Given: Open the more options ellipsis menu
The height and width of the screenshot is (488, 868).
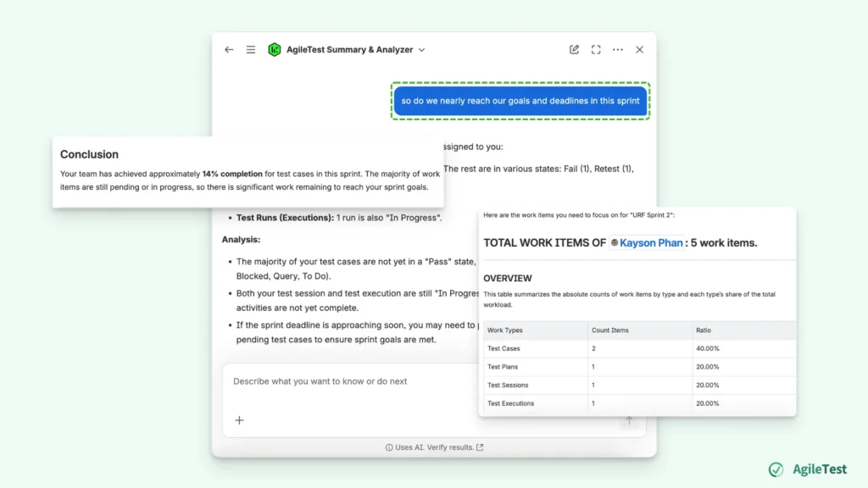Looking at the screenshot, I should pos(618,50).
